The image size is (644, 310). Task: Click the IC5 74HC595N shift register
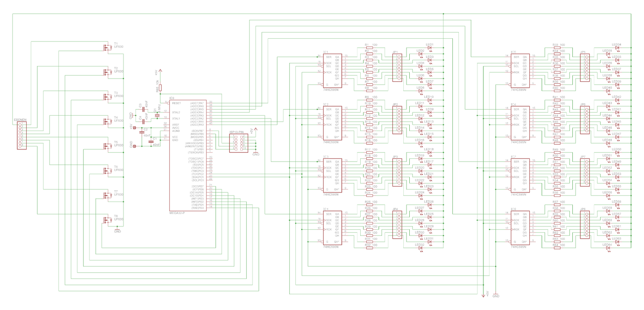pyautogui.click(x=520, y=71)
